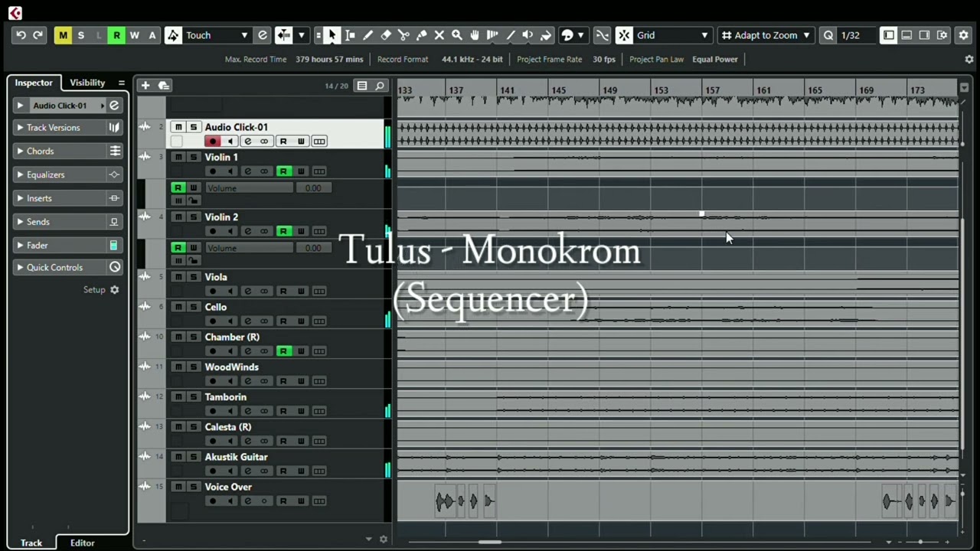Image resolution: width=980 pixels, height=551 pixels.
Task: Select the Play speaker tool
Action: pyautogui.click(x=528, y=35)
